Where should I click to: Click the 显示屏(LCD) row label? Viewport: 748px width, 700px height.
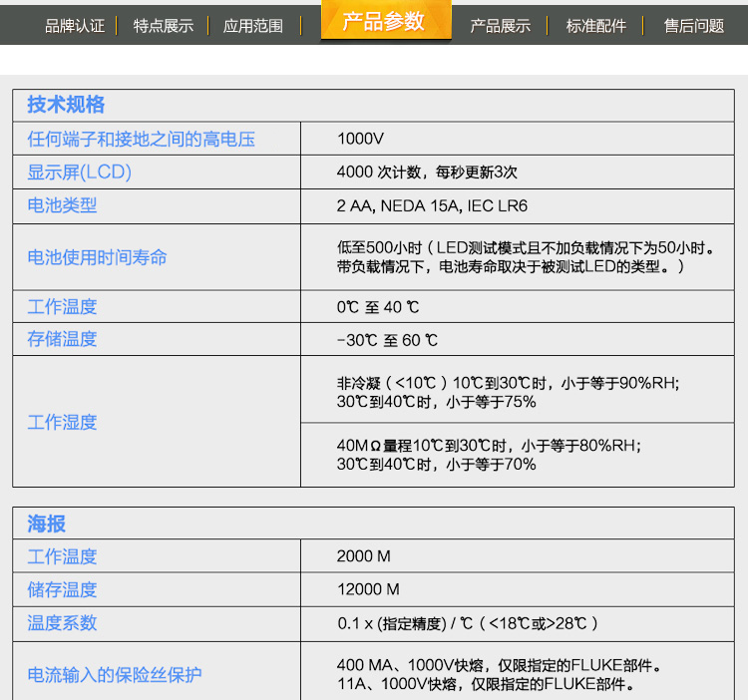coord(80,172)
